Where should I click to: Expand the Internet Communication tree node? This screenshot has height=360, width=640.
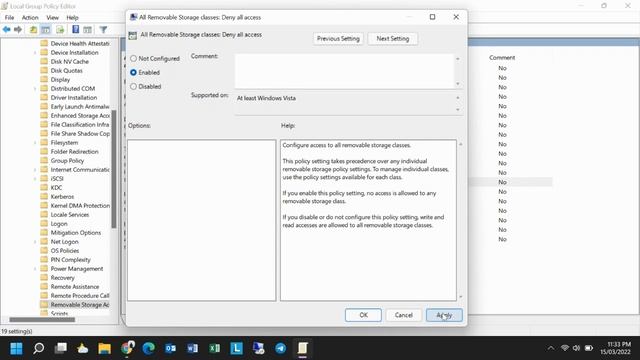(x=35, y=169)
